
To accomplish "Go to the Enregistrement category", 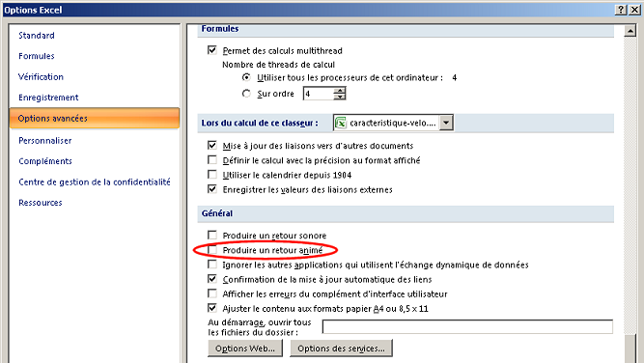I will coord(48,98).
